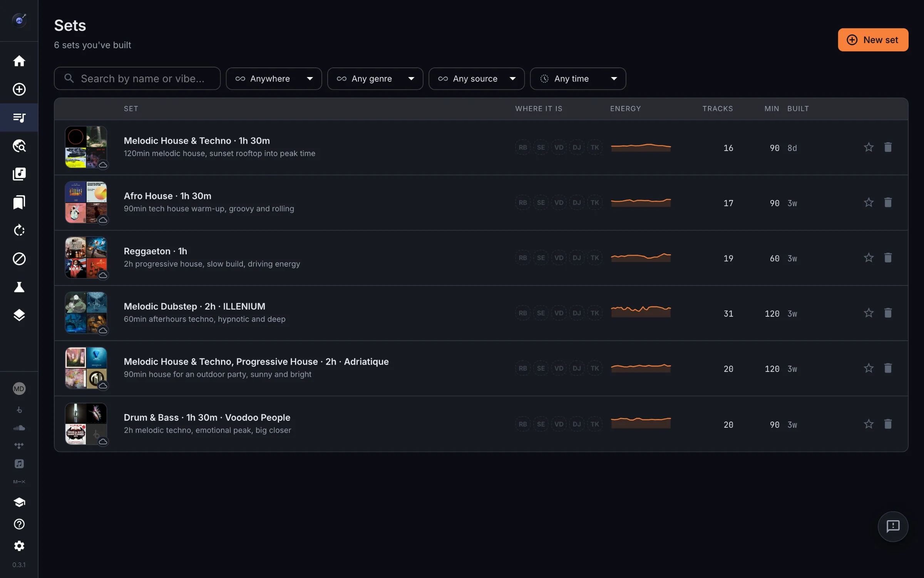Open the Home icon in sidebar

(x=19, y=61)
